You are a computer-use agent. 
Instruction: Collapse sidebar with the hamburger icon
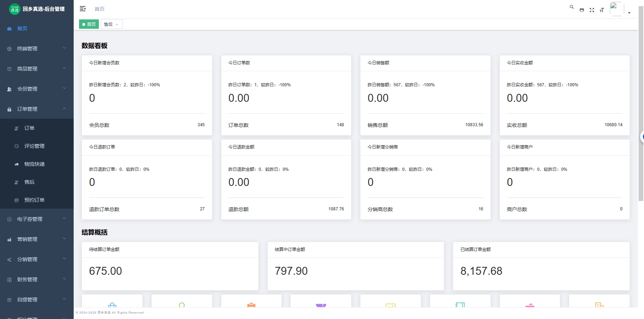click(x=83, y=9)
